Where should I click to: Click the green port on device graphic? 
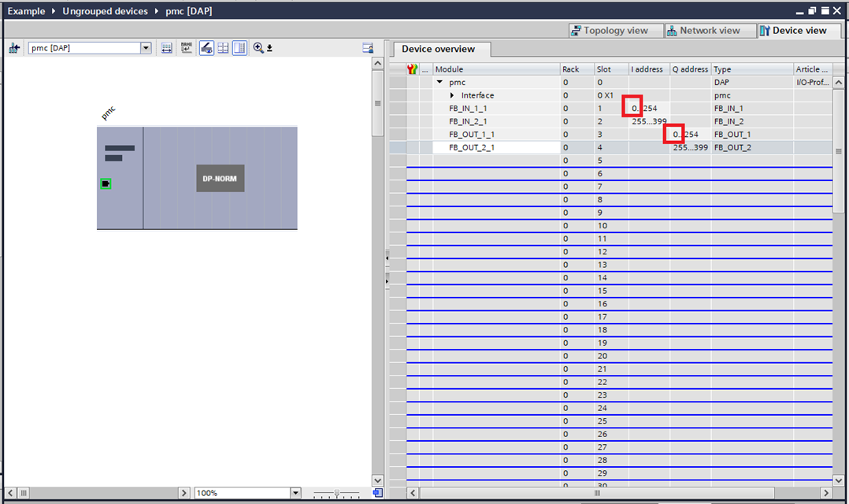coord(106,183)
